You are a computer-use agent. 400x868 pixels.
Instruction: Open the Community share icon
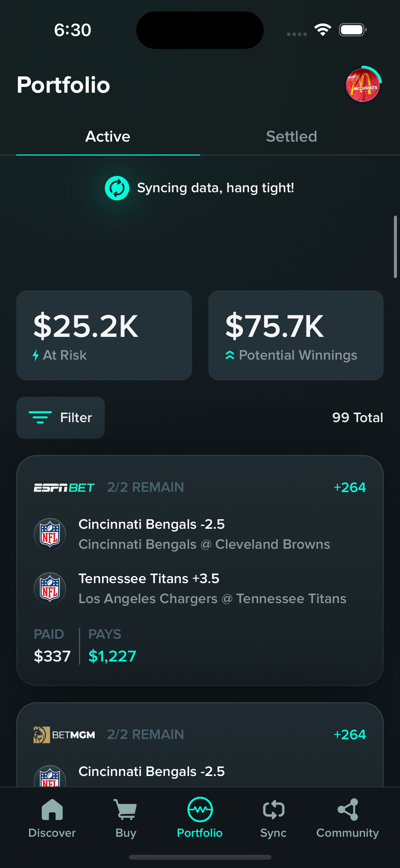click(x=348, y=810)
